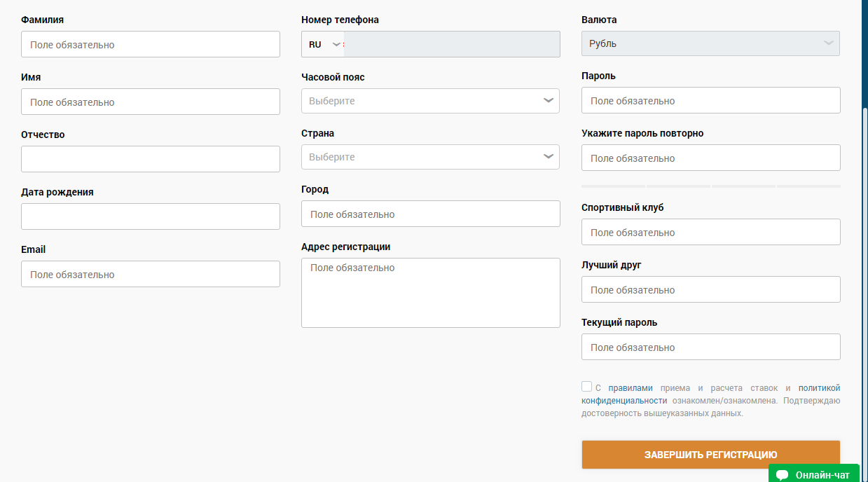Focus the Имя text field
The width and height of the screenshot is (868, 482).
pos(151,102)
